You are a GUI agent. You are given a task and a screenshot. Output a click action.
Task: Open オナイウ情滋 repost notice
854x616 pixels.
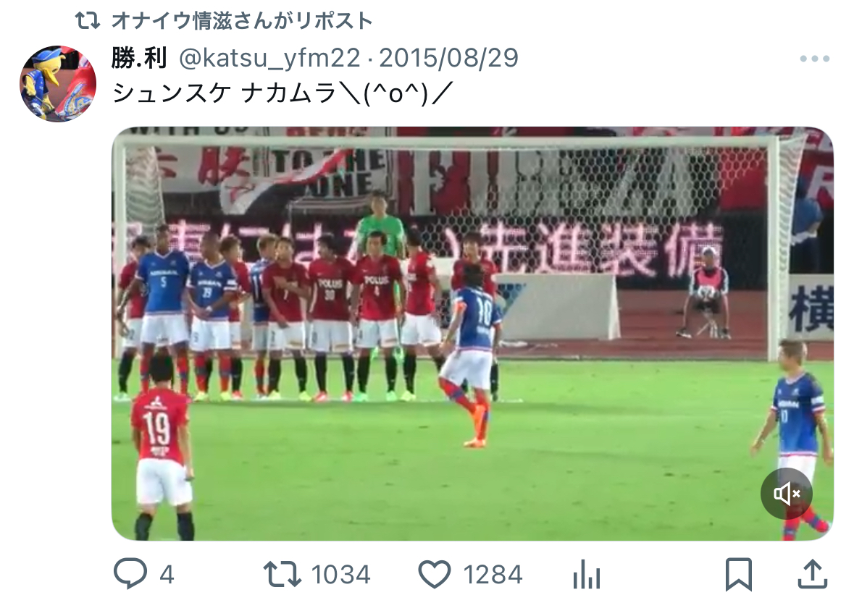point(242,21)
